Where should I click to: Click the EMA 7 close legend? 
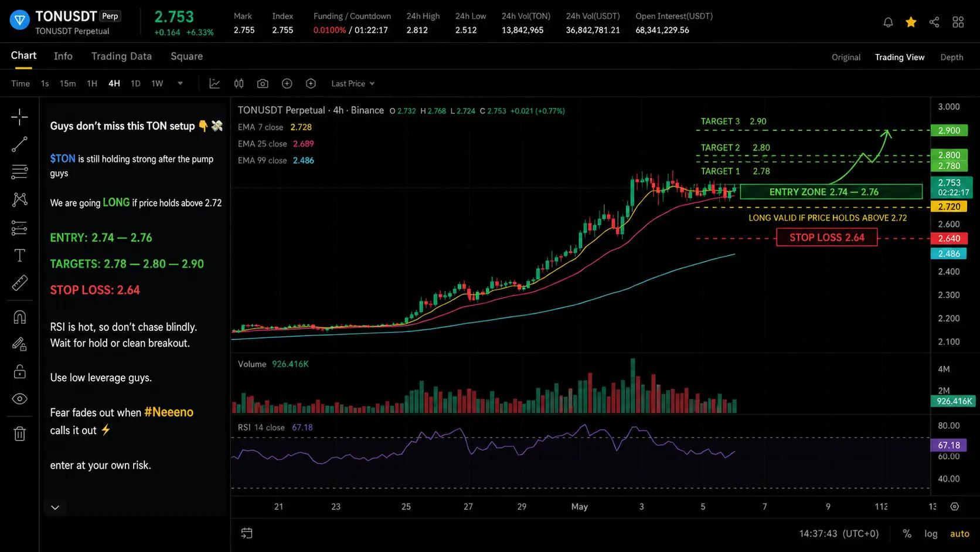(x=275, y=127)
